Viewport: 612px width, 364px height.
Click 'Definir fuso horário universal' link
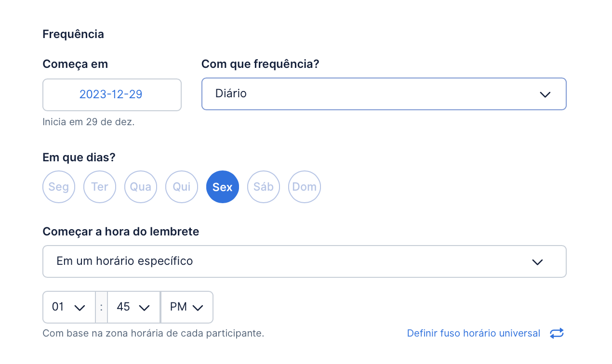pos(474,333)
